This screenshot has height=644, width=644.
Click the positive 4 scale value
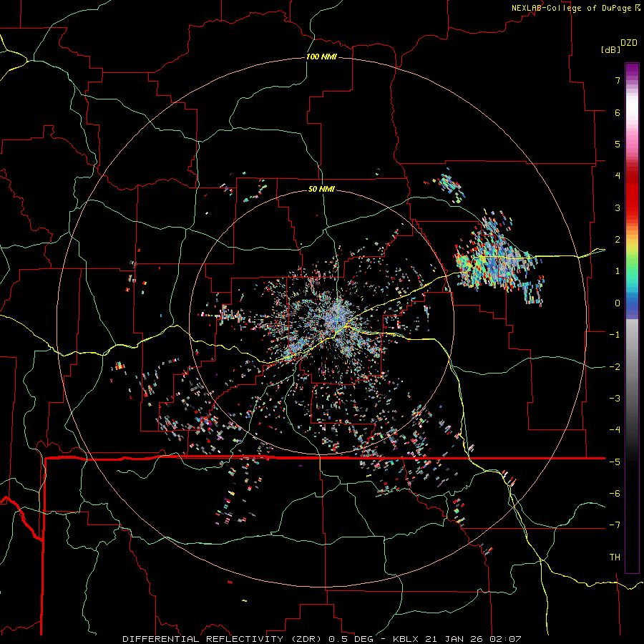pos(618,176)
